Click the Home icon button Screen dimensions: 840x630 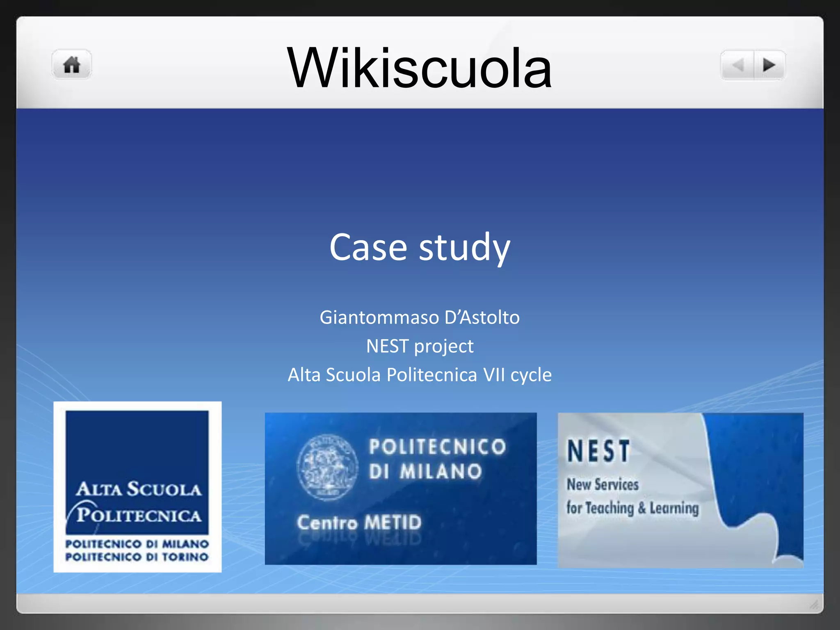tap(71, 65)
